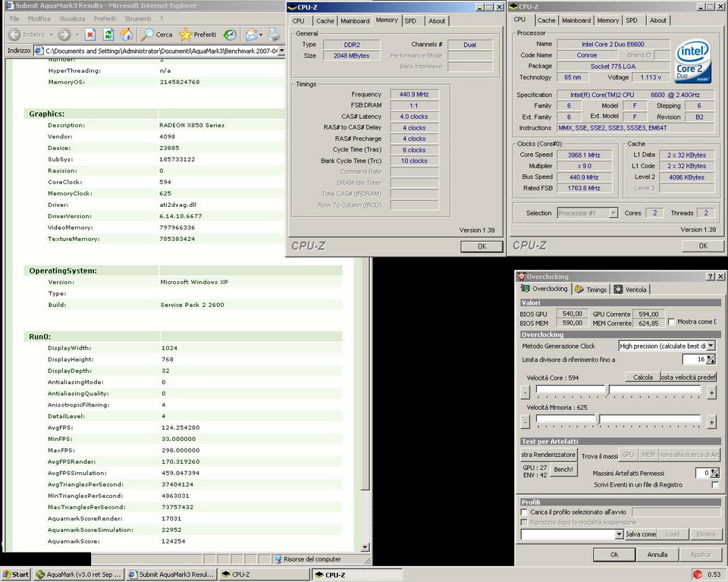The image size is (728, 582).
Task: Click Limita divisore value field
Action: 694,359
